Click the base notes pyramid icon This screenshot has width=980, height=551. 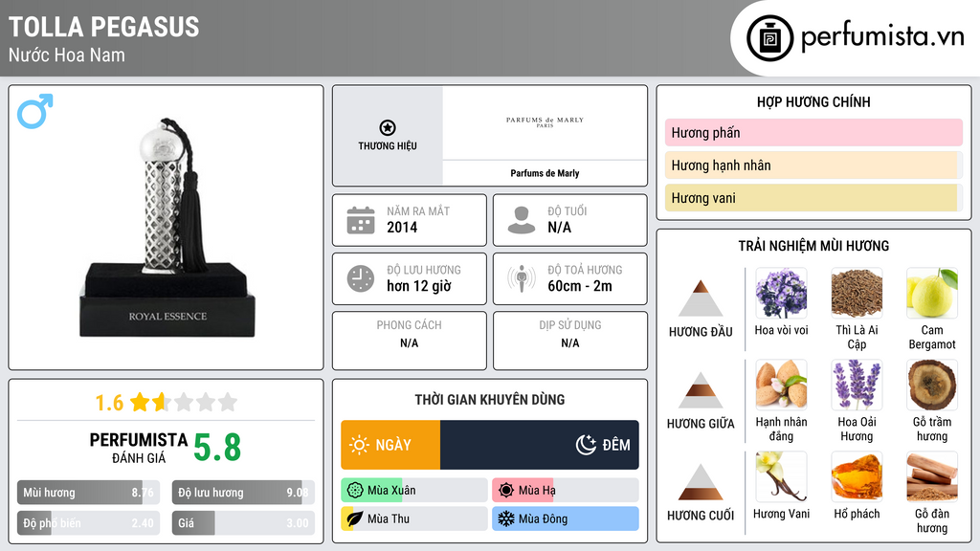pos(701,482)
